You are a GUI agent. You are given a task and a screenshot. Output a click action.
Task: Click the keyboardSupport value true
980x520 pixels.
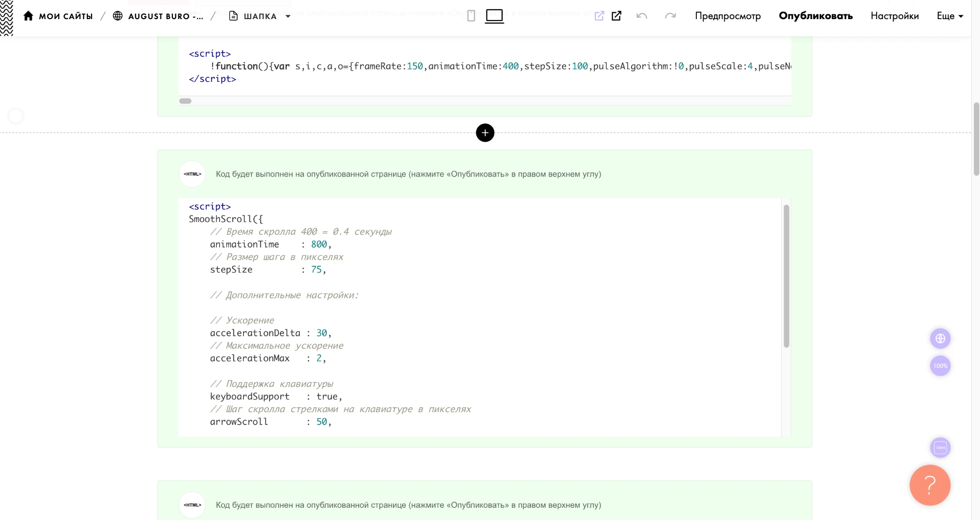coord(327,396)
